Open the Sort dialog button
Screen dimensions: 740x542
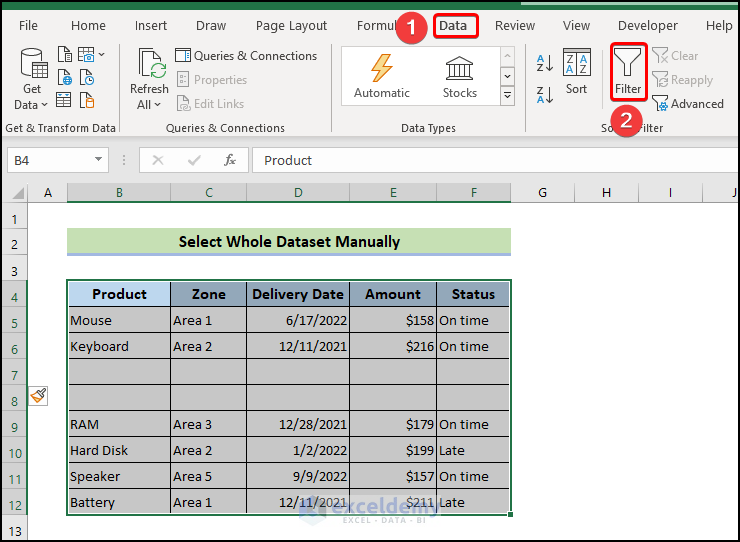point(577,72)
